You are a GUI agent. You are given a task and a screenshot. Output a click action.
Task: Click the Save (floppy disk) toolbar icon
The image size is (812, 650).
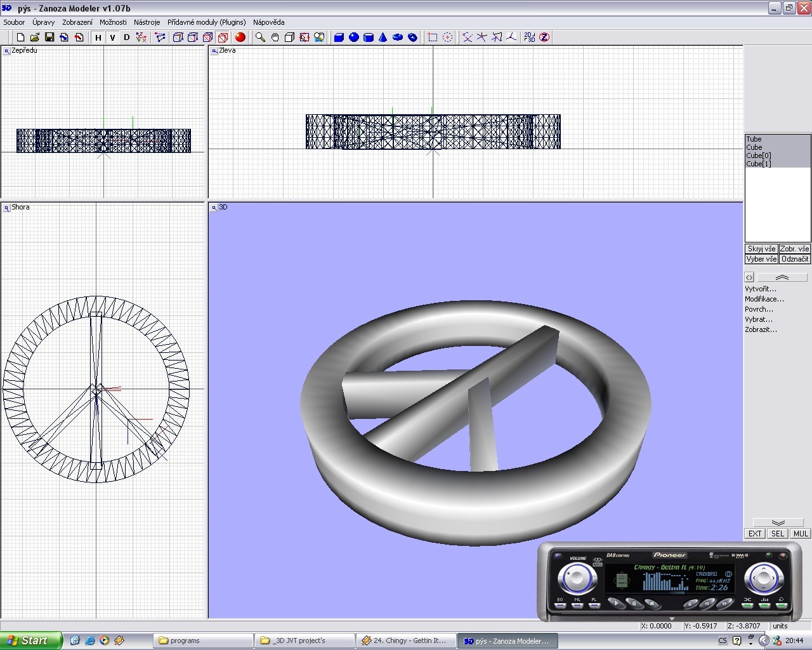pos(49,37)
